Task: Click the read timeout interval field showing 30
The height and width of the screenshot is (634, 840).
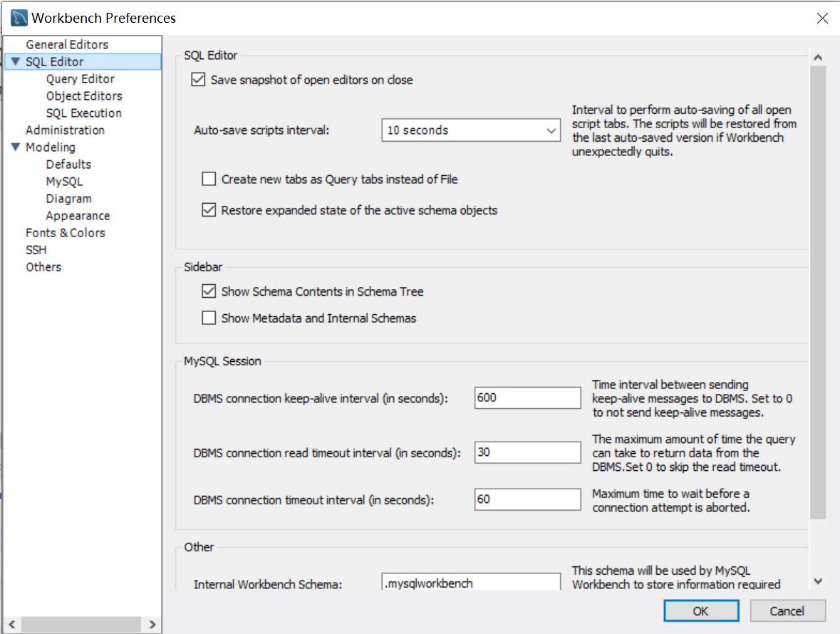Action: (x=528, y=452)
